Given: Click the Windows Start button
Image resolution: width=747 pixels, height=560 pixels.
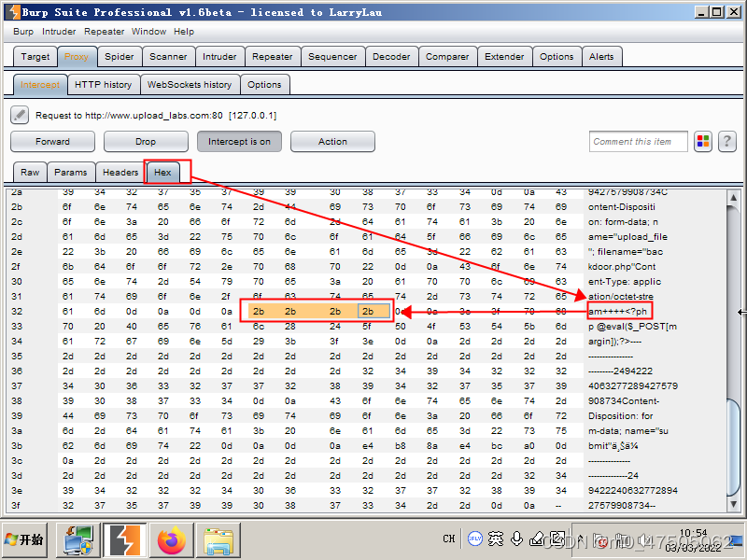Looking at the screenshot, I should point(24,540).
